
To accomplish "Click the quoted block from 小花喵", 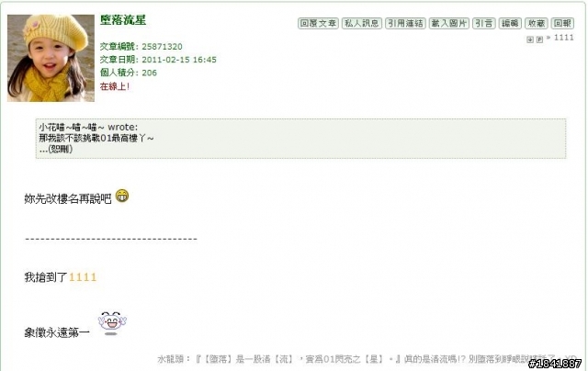I will coord(300,139).
